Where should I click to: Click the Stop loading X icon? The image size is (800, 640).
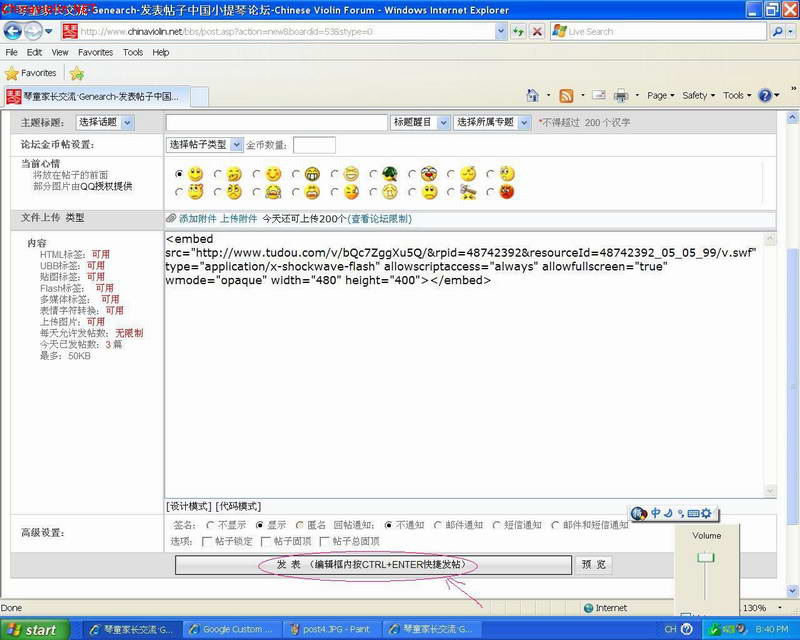coord(537,32)
